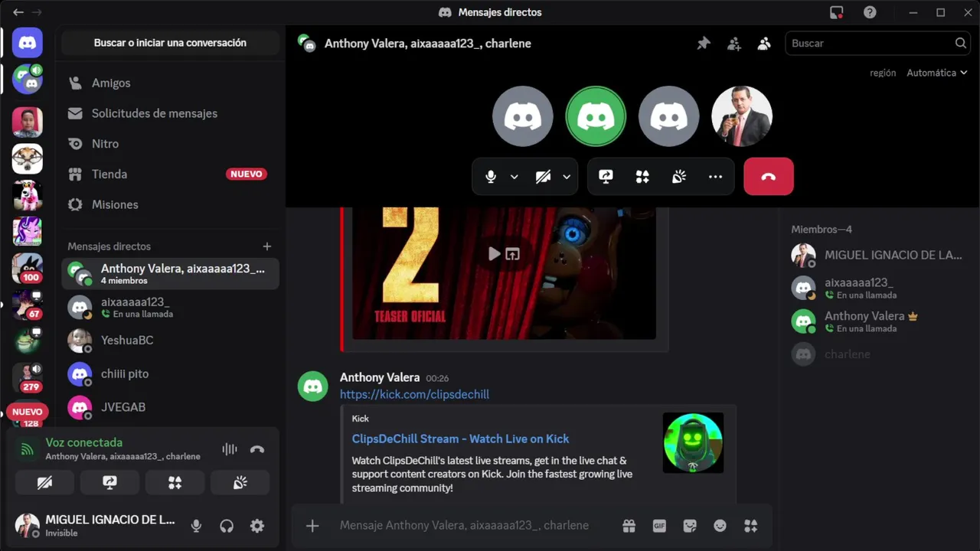This screenshot has height=551, width=980.
Task: Play the Teaser Oficial video
Action: (x=494, y=253)
